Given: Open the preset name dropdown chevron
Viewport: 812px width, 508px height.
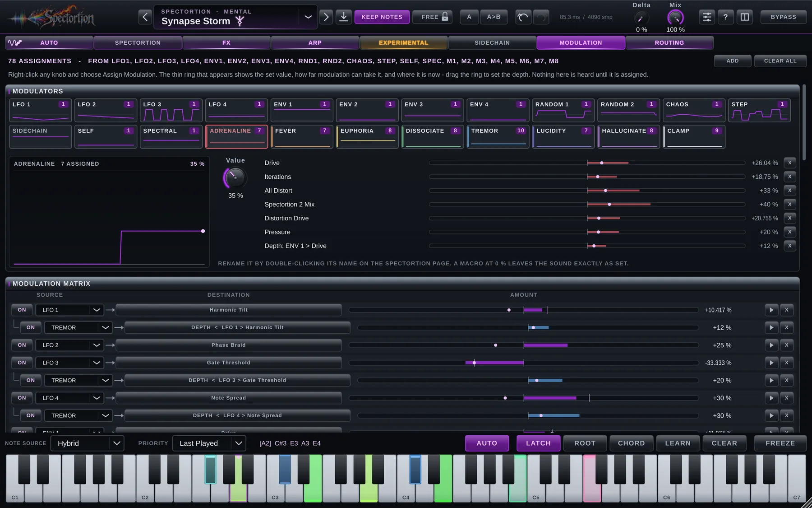Looking at the screenshot, I should tap(308, 17).
